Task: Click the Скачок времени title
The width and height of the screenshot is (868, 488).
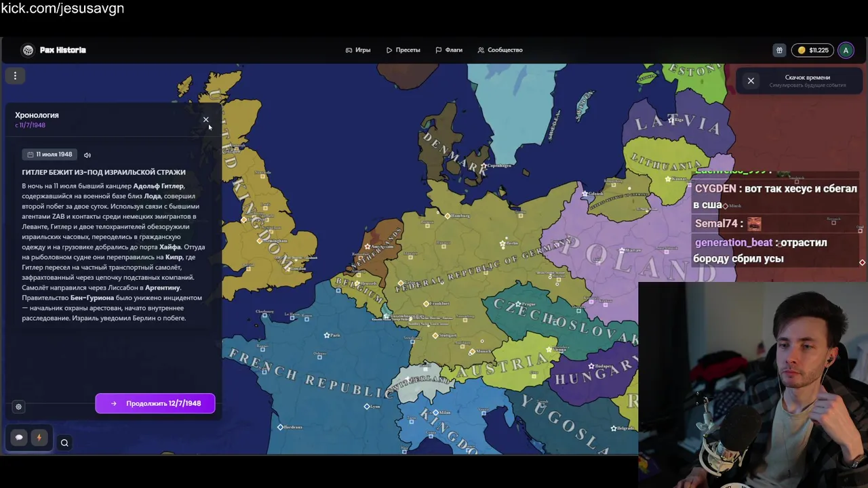Action: coord(807,77)
